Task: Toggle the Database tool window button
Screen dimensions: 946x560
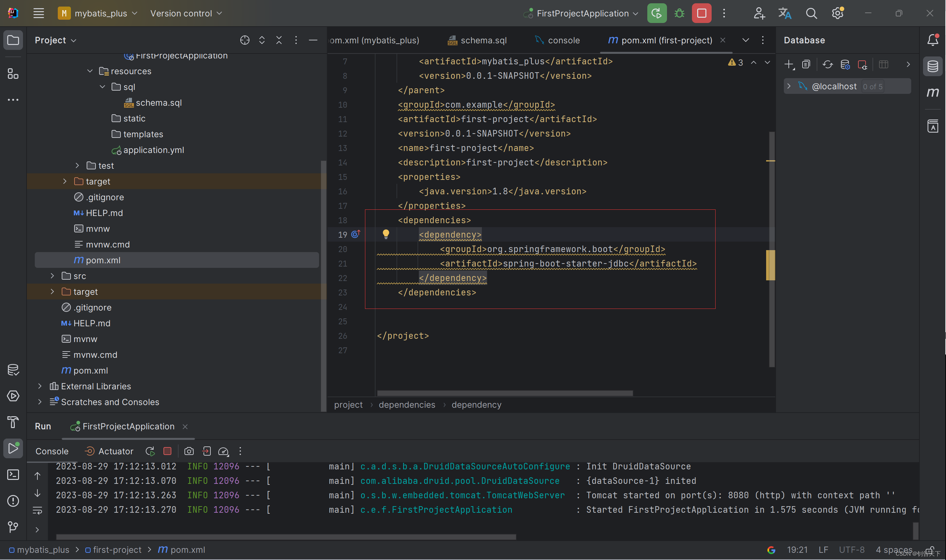Action: pyautogui.click(x=933, y=66)
